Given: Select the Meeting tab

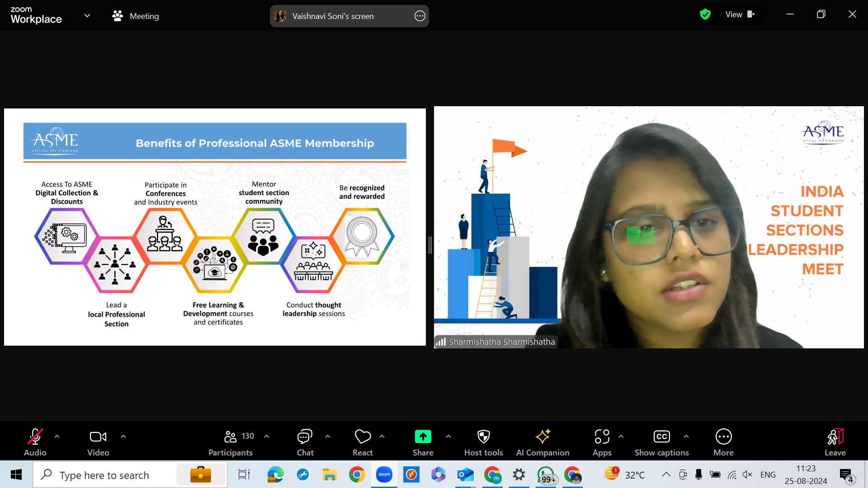Looking at the screenshot, I should 136,16.
